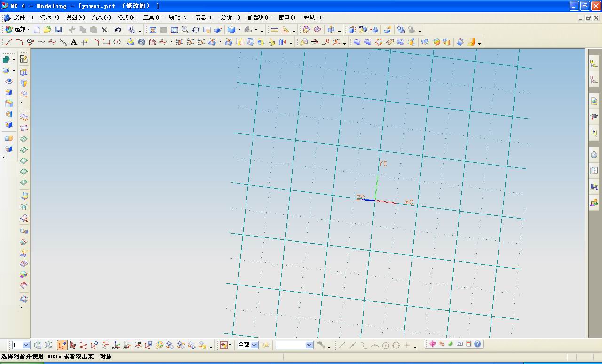Save the part with the floppy disk icon
The image size is (602, 364).
pos(58,30)
